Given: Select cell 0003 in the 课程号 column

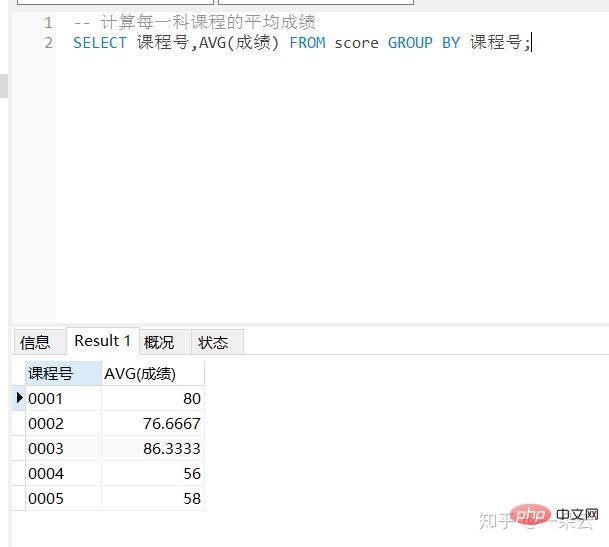Looking at the screenshot, I should (x=63, y=448).
